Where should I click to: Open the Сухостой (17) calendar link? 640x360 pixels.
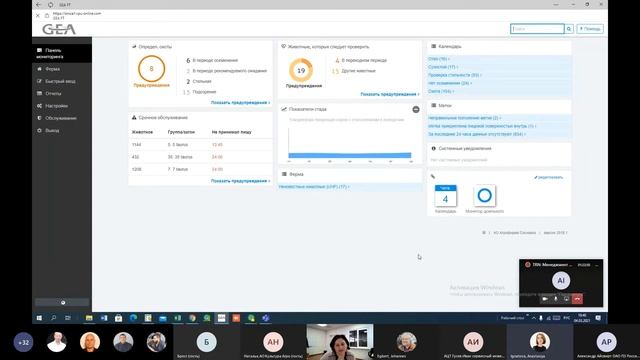click(443, 67)
